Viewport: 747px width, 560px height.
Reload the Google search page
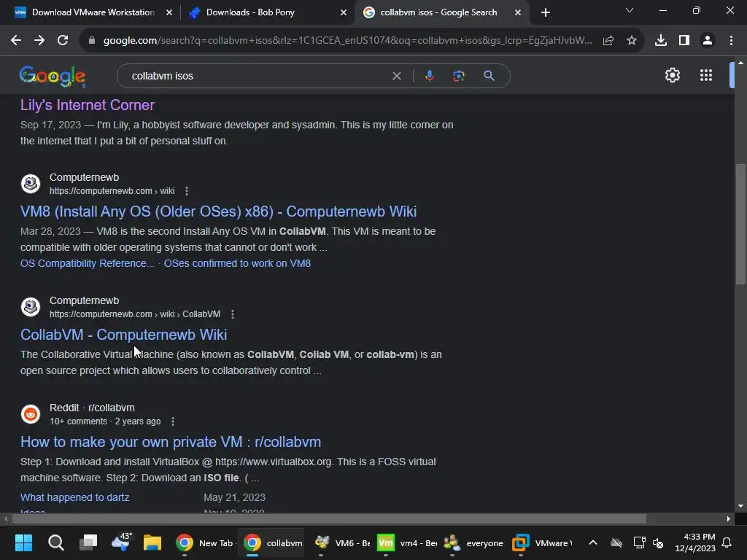pyautogui.click(x=63, y=41)
